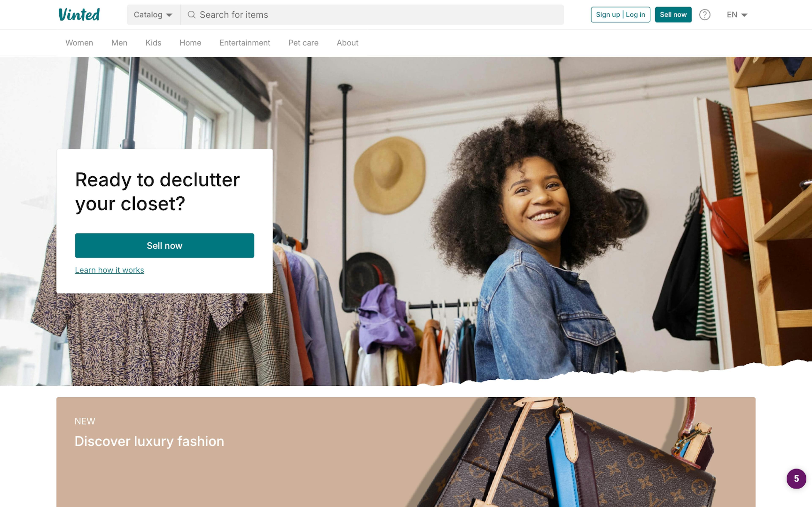Go to the Home category

pyautogui.click(x=190, y=43)
